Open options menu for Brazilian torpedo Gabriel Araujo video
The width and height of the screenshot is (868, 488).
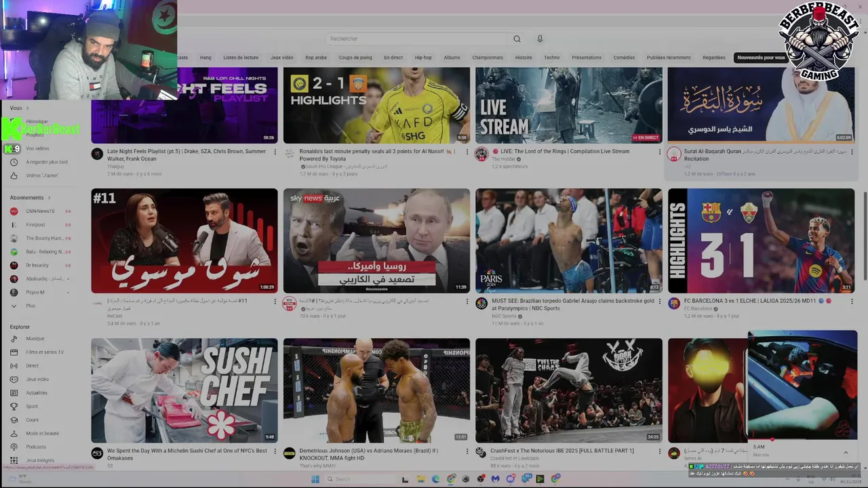(659, 301)
